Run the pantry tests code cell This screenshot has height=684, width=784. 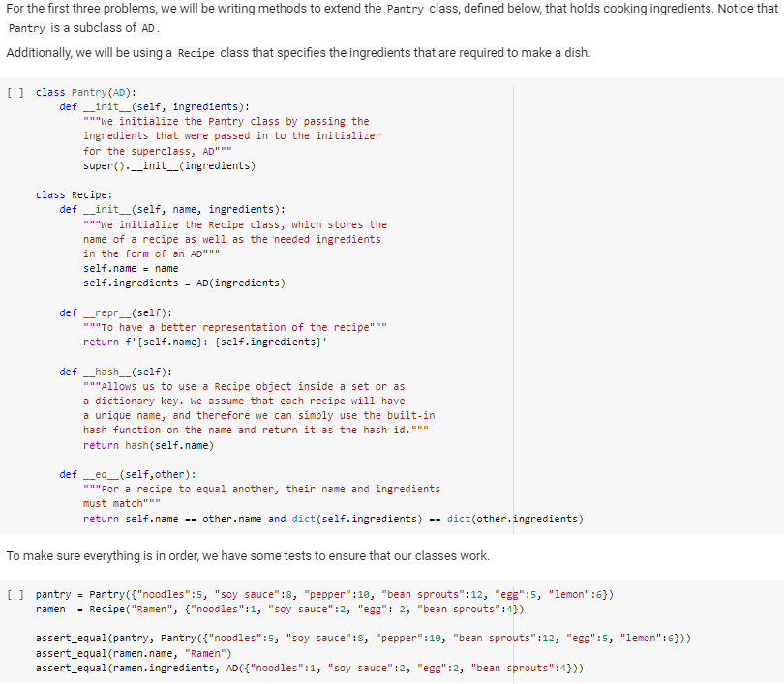[x=15, y=595]
